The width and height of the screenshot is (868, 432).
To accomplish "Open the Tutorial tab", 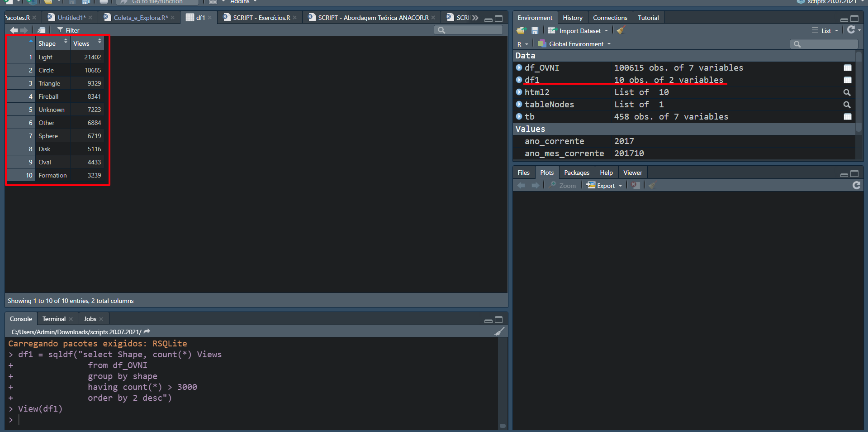I will click(648, 18).
